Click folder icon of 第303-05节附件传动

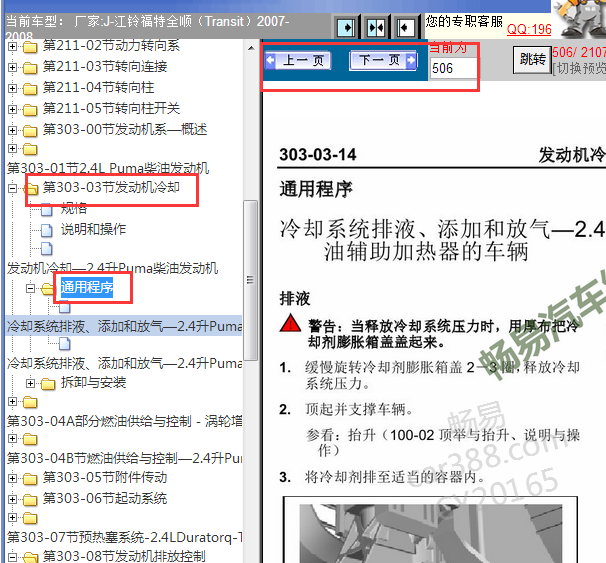pyautogui.click(x=30, y=479)
